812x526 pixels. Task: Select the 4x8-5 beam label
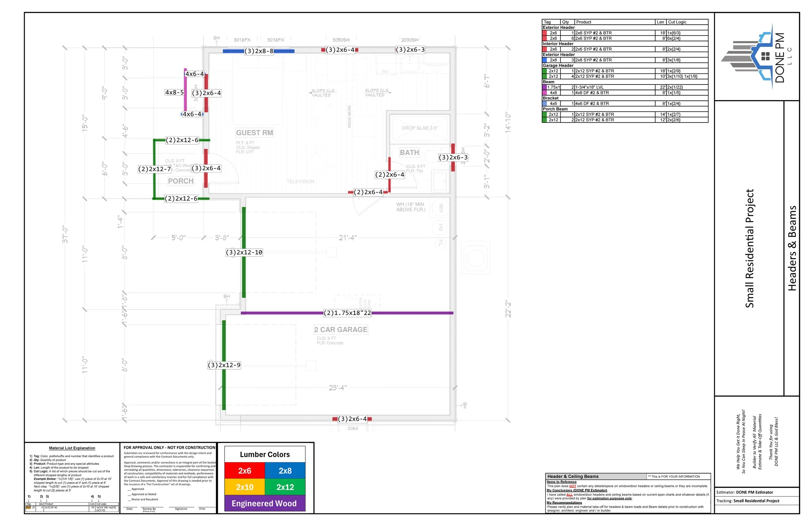pyautogui.click(x=174, y=92)
